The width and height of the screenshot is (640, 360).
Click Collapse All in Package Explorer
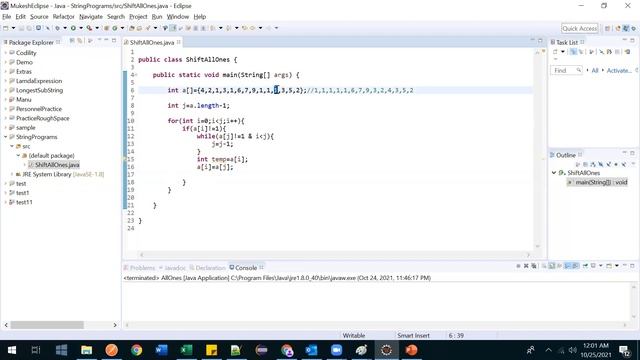[x=72, y=40]
